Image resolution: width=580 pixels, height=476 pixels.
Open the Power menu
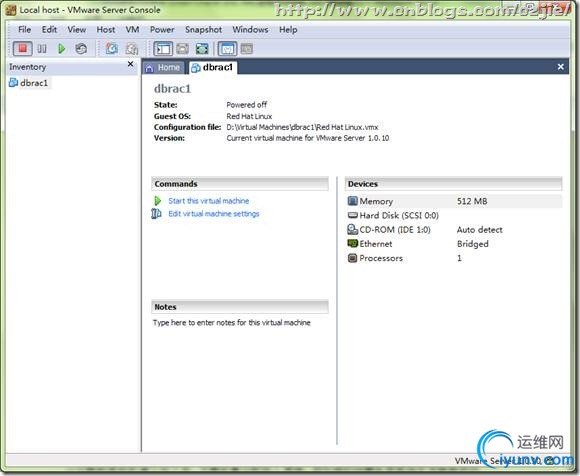pos(162,30)
